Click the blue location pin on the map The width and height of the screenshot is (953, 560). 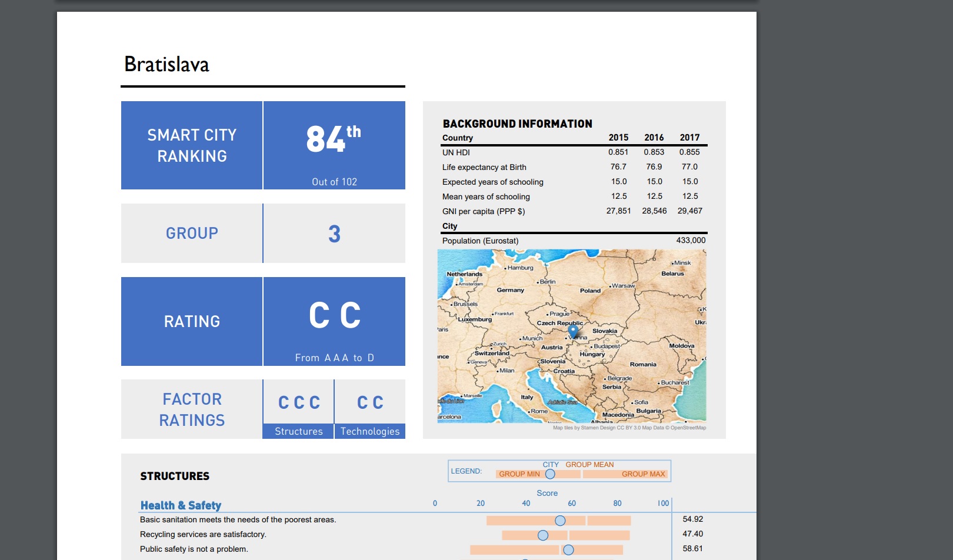coord(573,331)
